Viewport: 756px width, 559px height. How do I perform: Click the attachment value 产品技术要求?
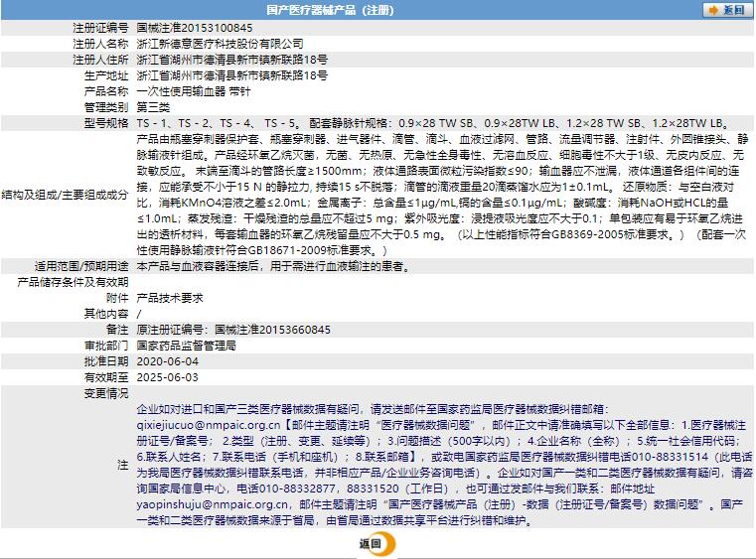[170, 298]
